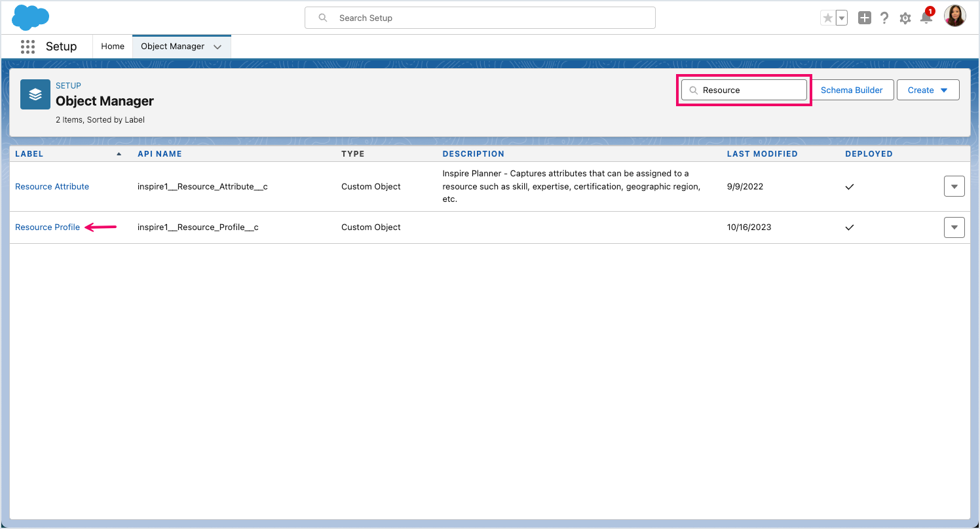Open the App Launcher grid icon

(x=28, y=47)
